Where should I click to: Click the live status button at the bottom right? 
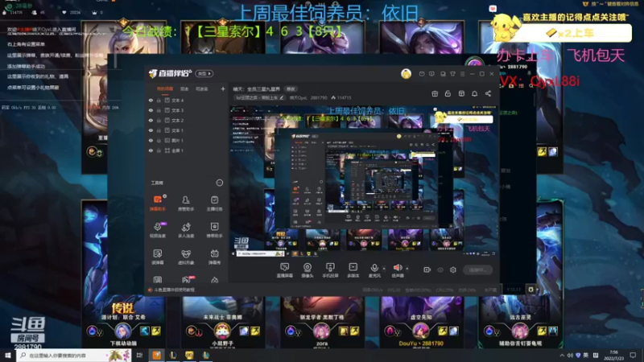pos(477,270)
